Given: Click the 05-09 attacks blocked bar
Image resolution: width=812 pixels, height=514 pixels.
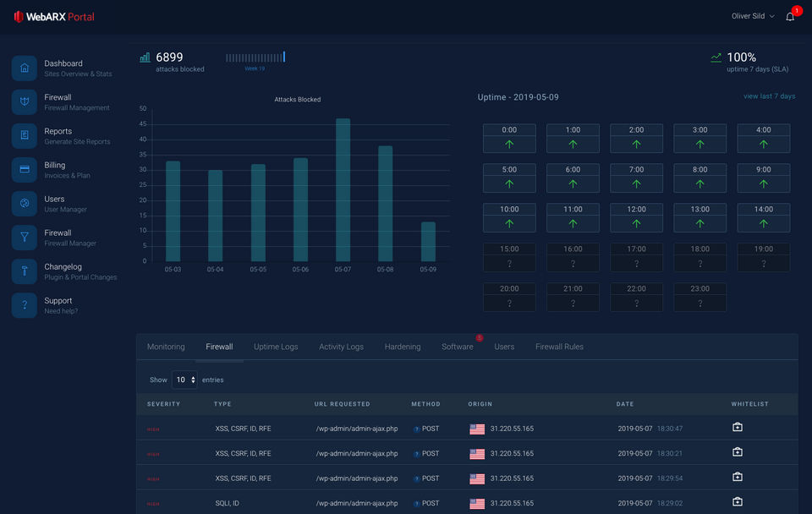Looking at the screenshot, I should 428,242.
